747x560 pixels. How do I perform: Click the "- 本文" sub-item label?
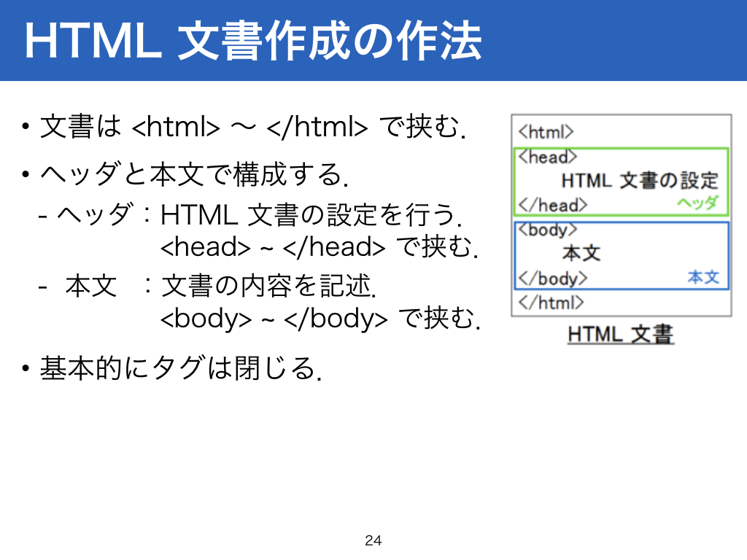(77, 286)
